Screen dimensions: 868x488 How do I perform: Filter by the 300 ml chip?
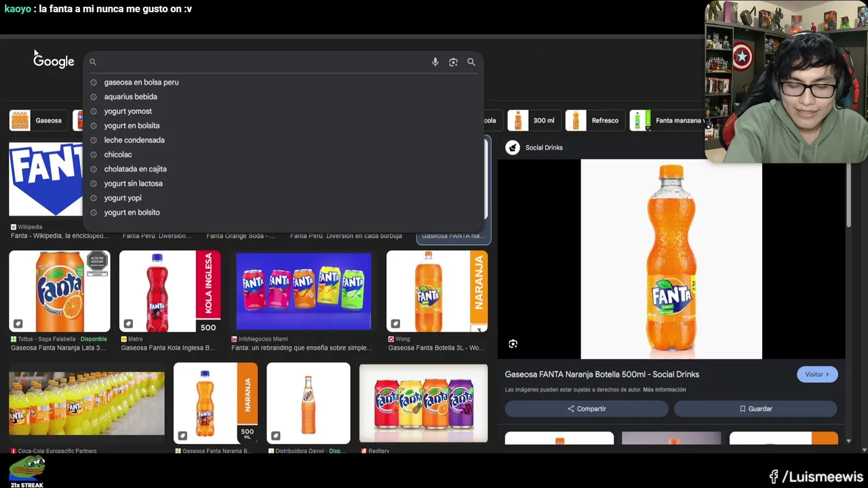click(534, 121)
